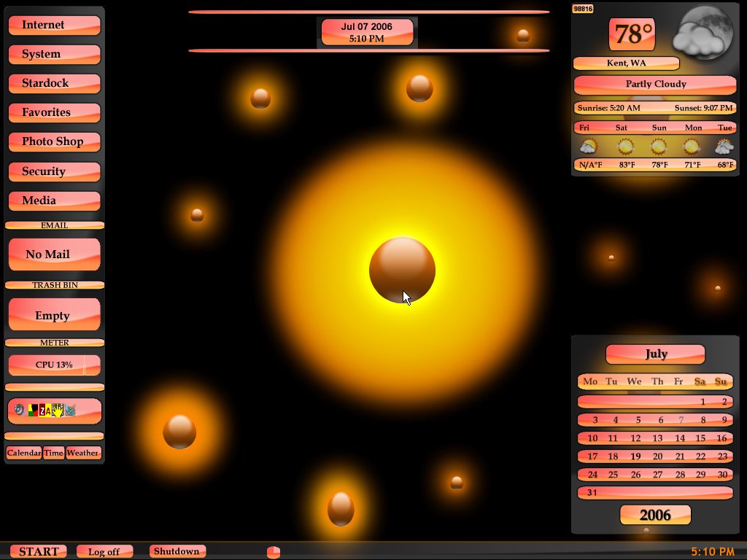This screenshot has height=560, width=747.
Task: Click the Log off button
Action: click(x=104, y=552)
